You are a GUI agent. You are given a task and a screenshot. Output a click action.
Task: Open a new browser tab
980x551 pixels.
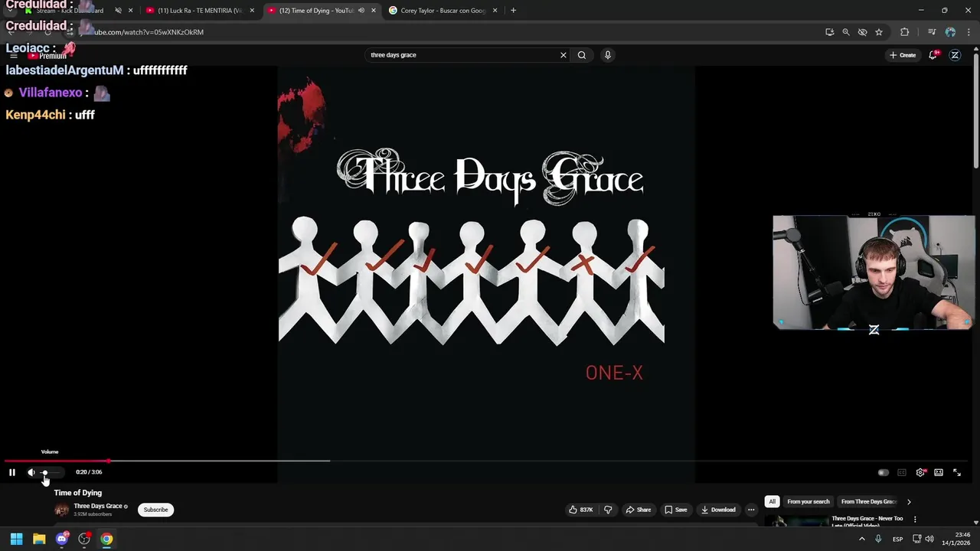[x=513, y=11]
